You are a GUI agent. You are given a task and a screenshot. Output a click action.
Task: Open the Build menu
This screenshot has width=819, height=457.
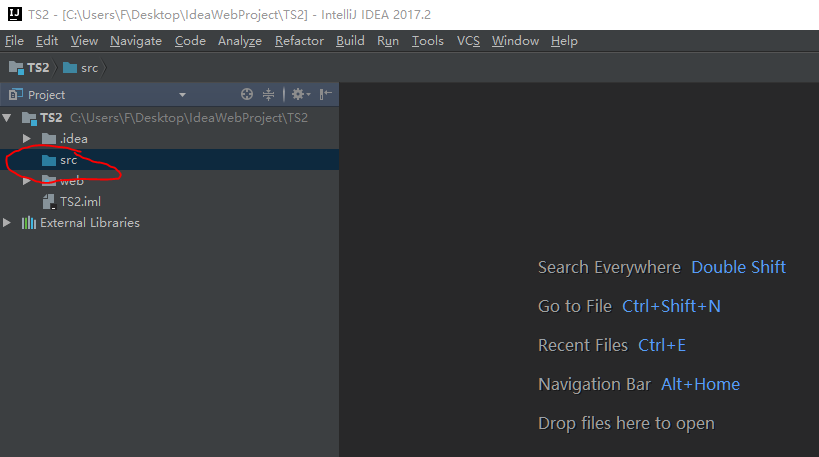click(350, 41)
